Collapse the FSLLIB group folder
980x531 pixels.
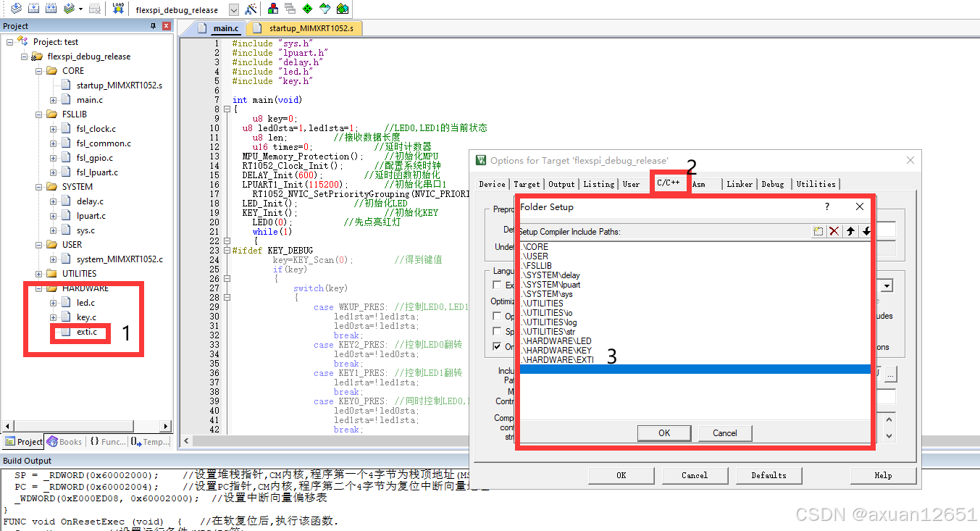[x=40, y=114]
